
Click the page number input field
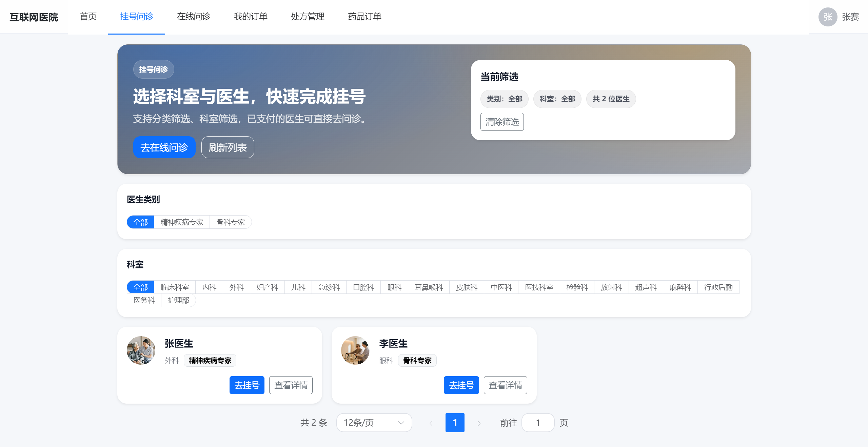538,423
